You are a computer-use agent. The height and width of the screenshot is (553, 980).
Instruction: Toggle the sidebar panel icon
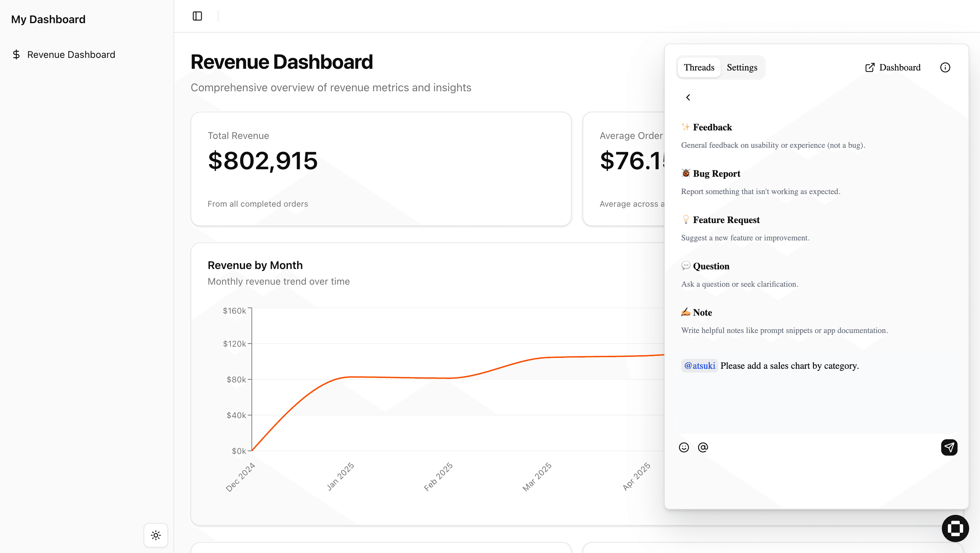(x=197, y=16)
